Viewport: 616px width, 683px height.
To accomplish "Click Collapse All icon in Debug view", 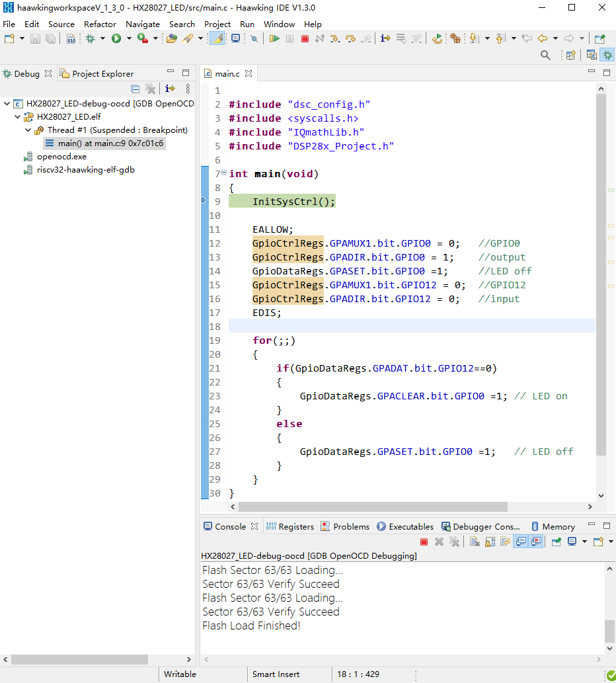I will tap(135, 89).
